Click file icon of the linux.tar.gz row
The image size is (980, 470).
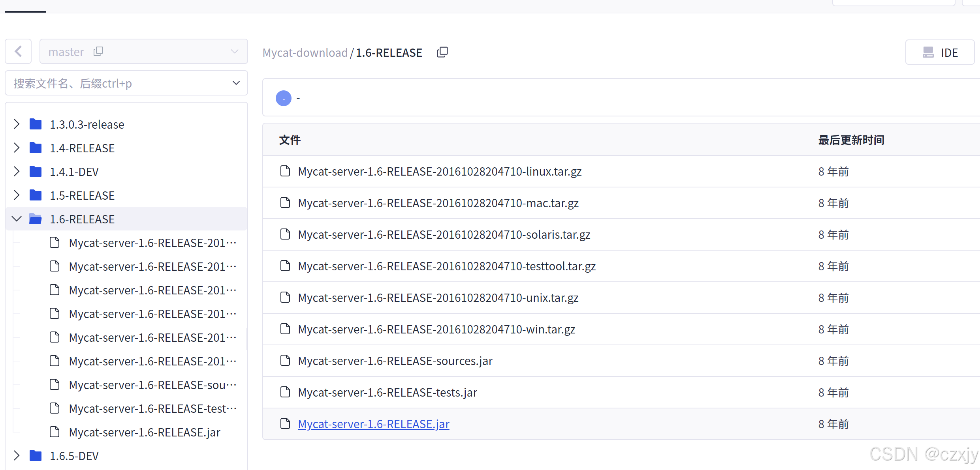pos(285,171)
